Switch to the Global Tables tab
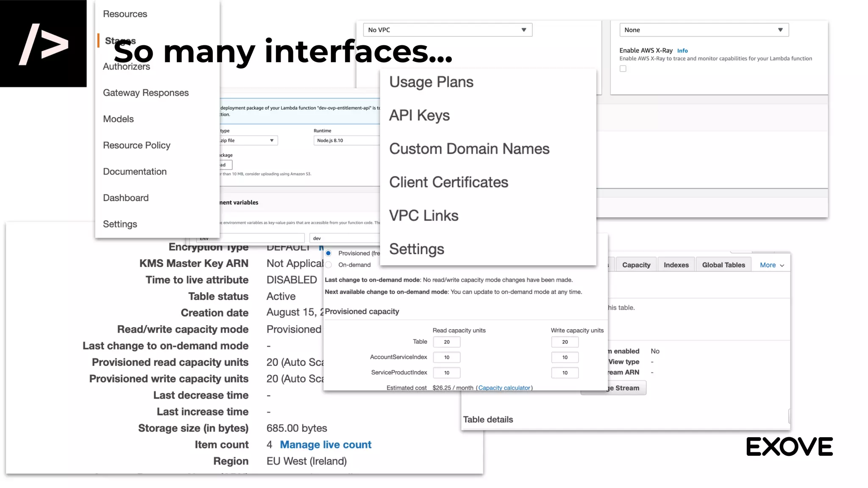Screen dimensions: 868x488 (x=723, y=265)
